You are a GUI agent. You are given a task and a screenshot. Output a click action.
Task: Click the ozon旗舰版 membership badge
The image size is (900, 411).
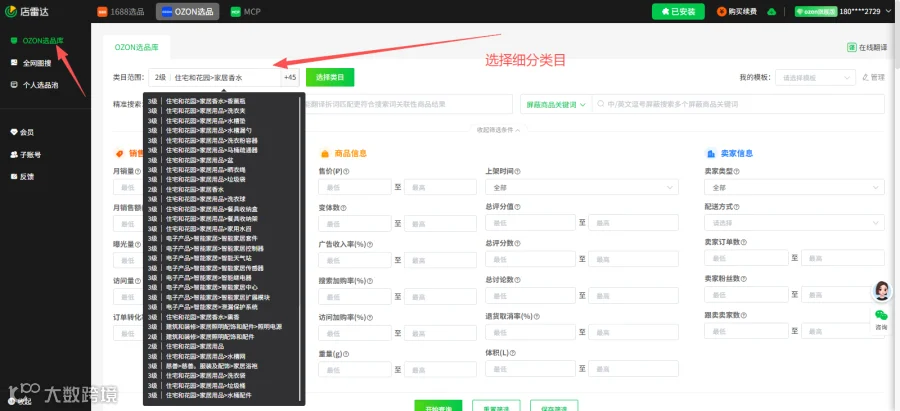[x=816, y=11]
